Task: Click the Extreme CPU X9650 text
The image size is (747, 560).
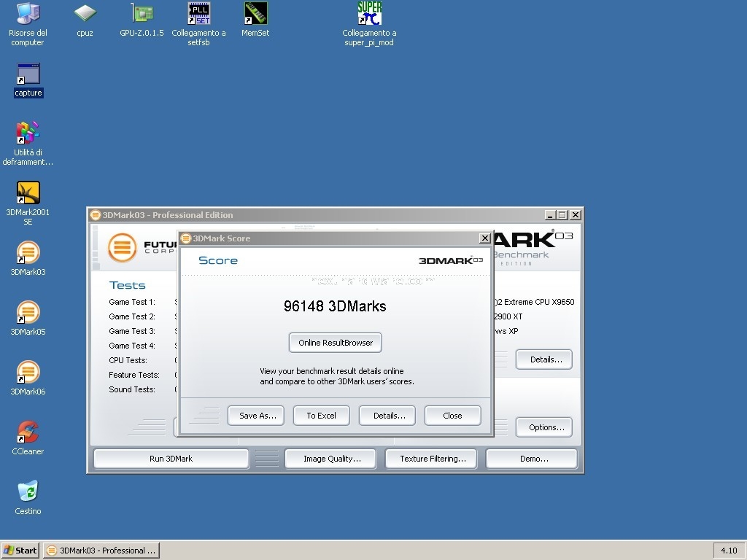Action: point(539,302)
